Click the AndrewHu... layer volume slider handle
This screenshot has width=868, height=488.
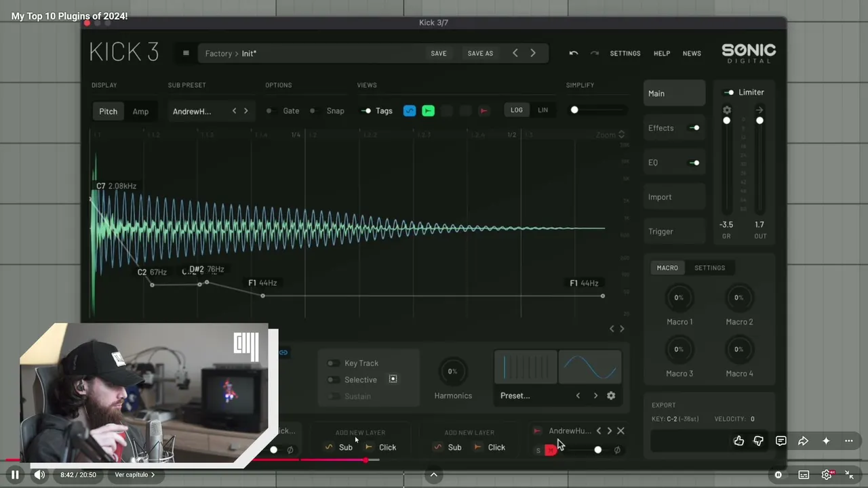tap(597, 449)
